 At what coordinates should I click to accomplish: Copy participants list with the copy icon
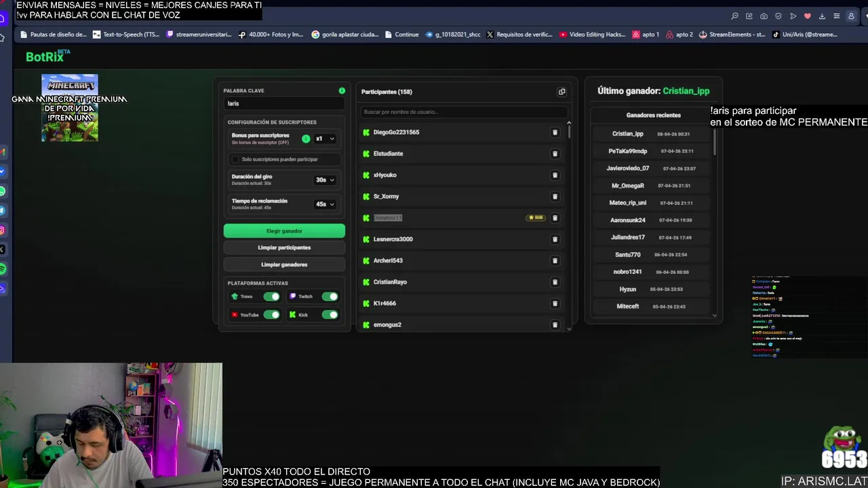pos(561,91)
